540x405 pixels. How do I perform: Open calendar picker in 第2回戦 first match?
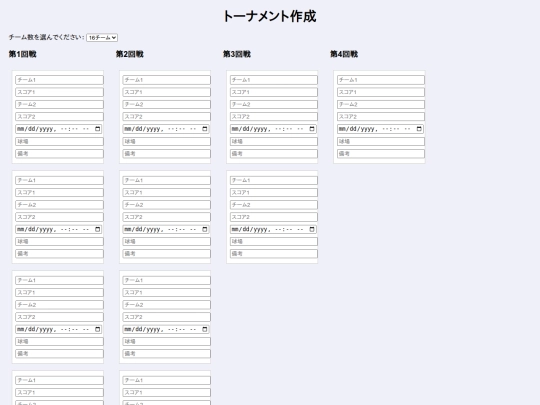(x=205, y=129)
